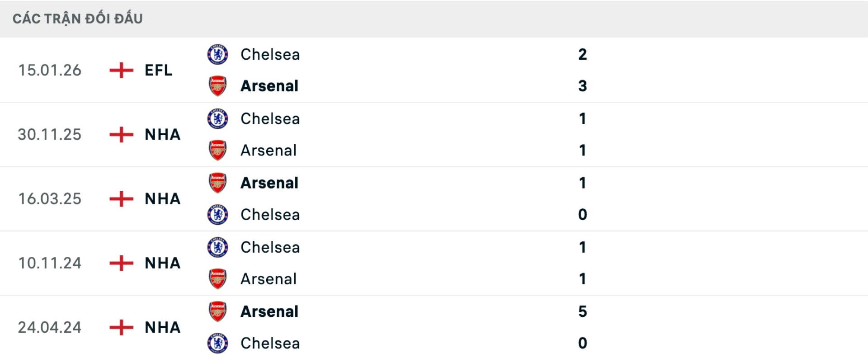Open the Arsenal team page from the 10.11.24 row
The width and height of the screenshot is (868, 358).
(x=268, y=278)
